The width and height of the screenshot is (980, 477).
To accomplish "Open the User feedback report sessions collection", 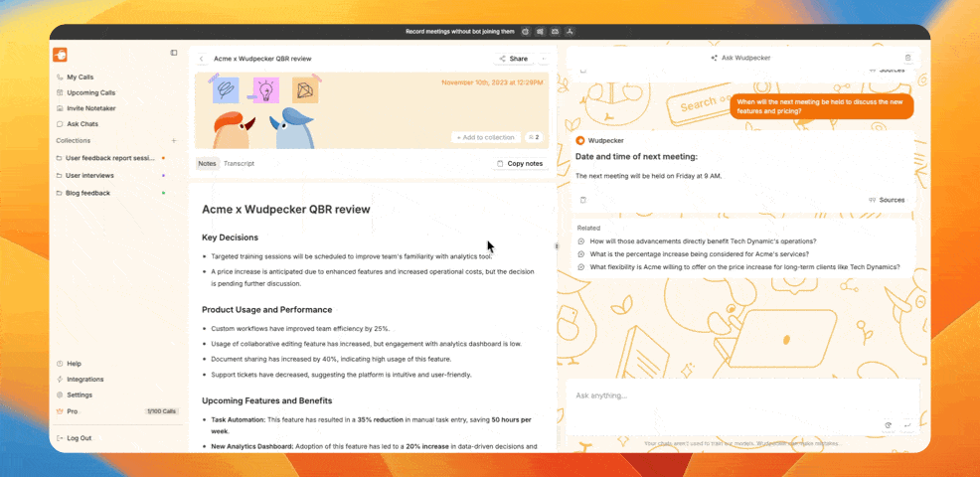I will [x=109, y=158].
